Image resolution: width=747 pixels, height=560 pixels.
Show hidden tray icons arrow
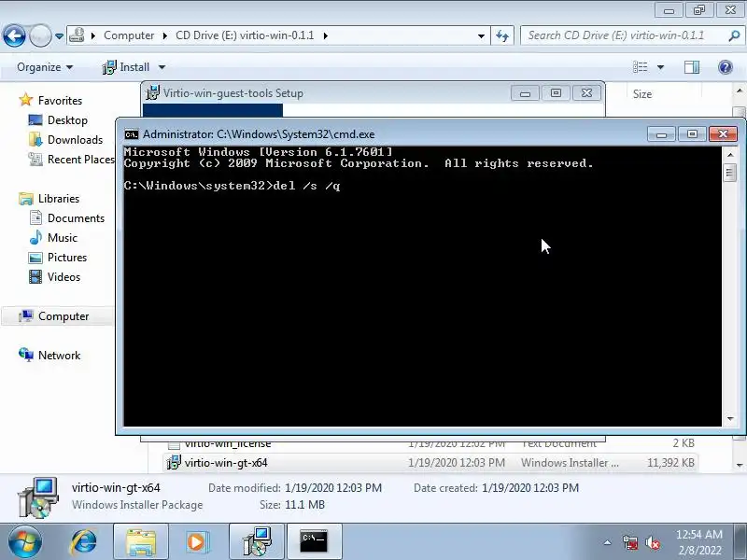pyautogui.click(x=607, y=542)
